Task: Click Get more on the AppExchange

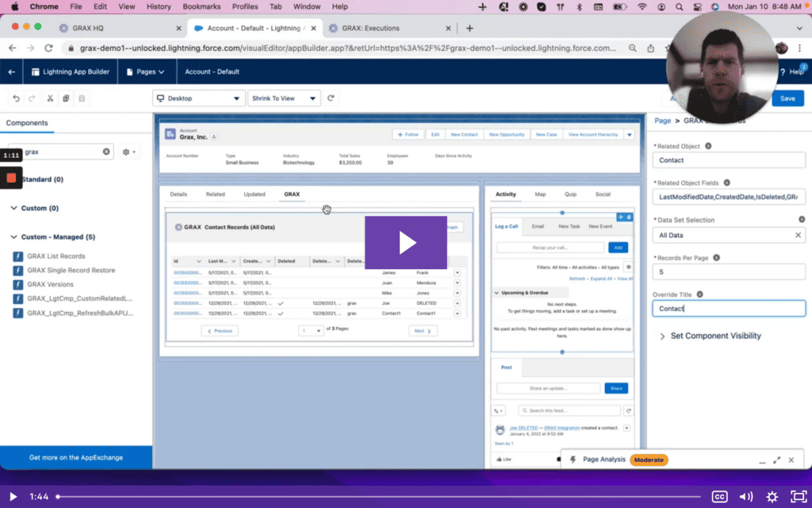Action: coord(76,457)
